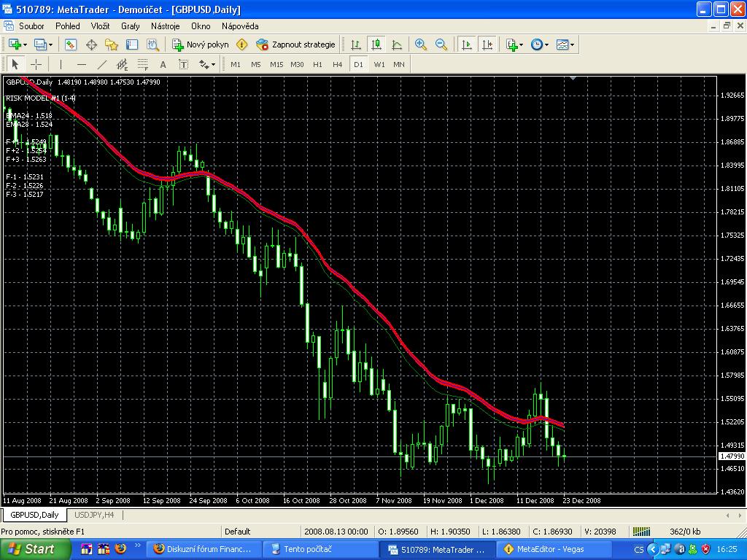
Task: Switch timeframe to M30
Action: 298,64
